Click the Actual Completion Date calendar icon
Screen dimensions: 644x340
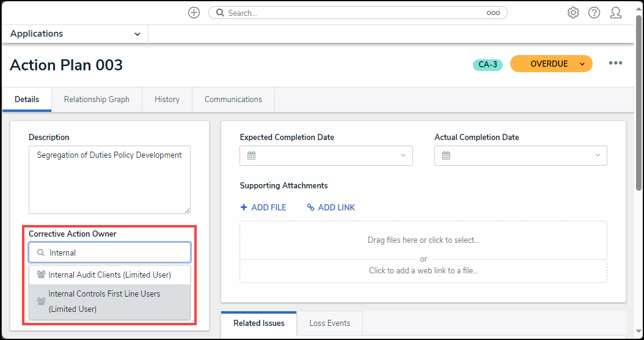446,155
